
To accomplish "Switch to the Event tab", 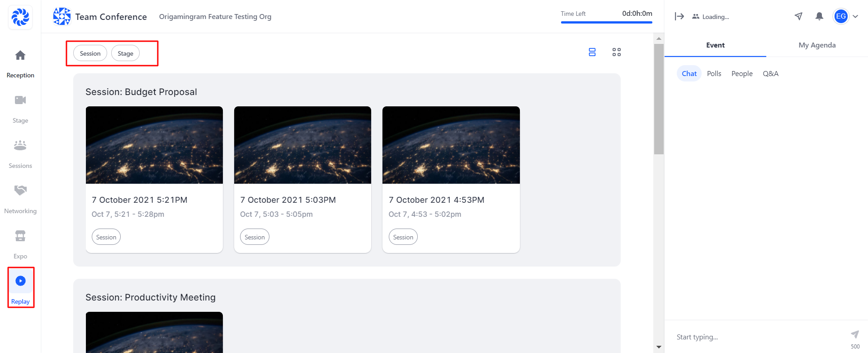I will 715,45.
